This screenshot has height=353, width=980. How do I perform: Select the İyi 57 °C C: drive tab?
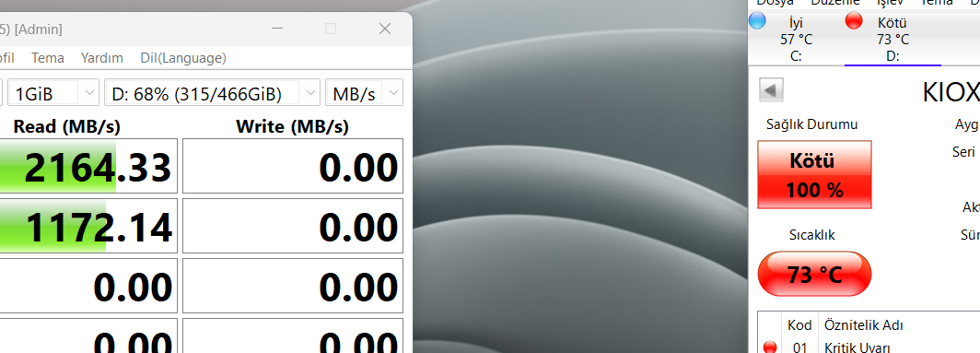(796, 39)
